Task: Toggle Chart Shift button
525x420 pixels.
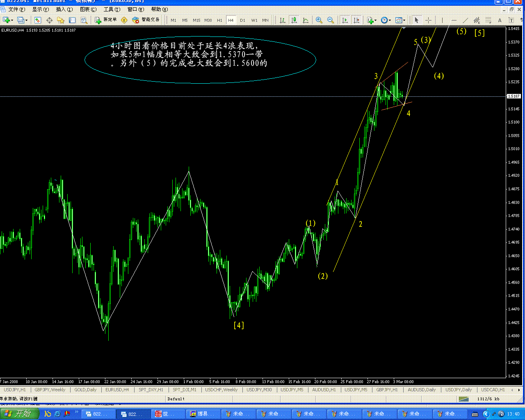Action: tap(356, 20)
